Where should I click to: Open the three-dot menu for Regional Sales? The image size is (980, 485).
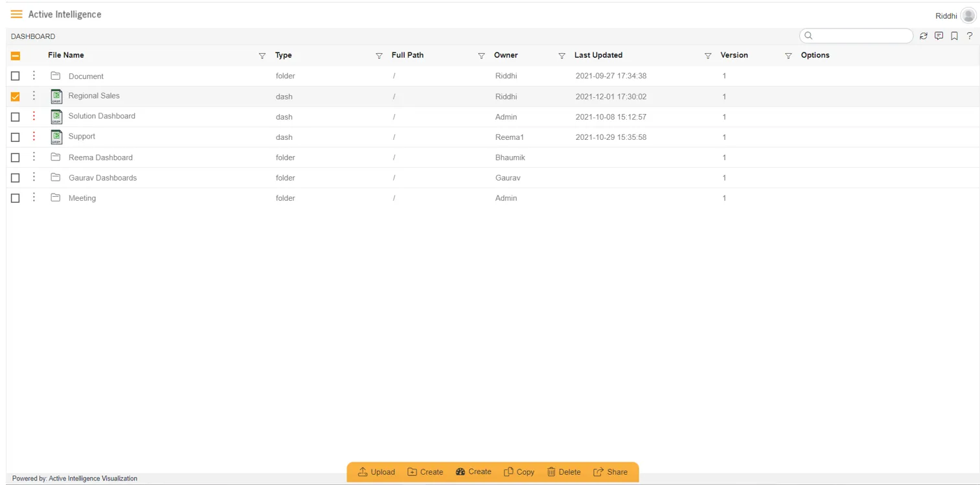tap(34, 96)
